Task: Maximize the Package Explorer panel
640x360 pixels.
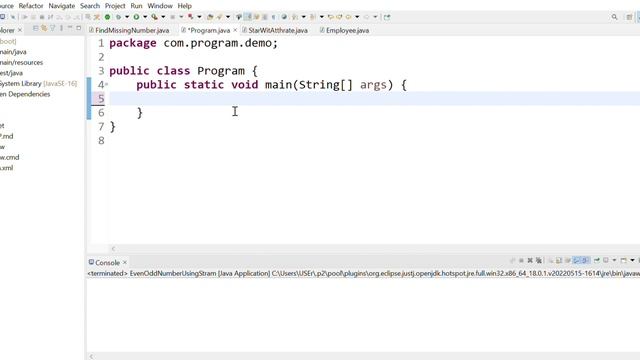Action: click(79, 28)
